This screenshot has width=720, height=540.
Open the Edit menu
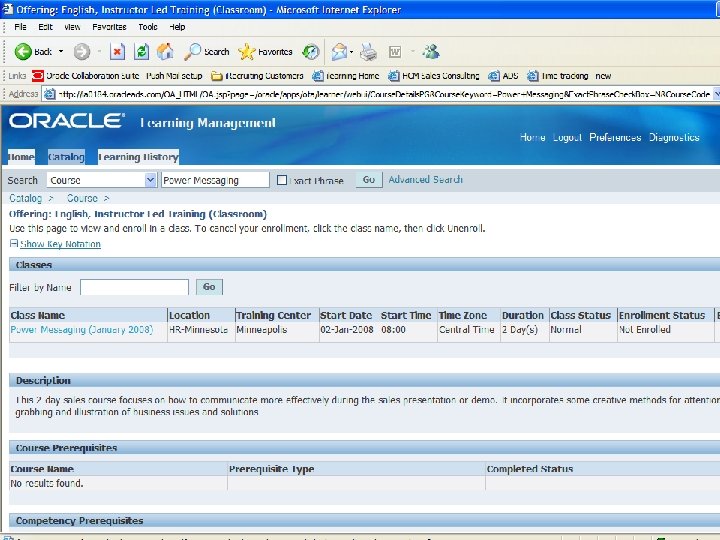[45, 27]
